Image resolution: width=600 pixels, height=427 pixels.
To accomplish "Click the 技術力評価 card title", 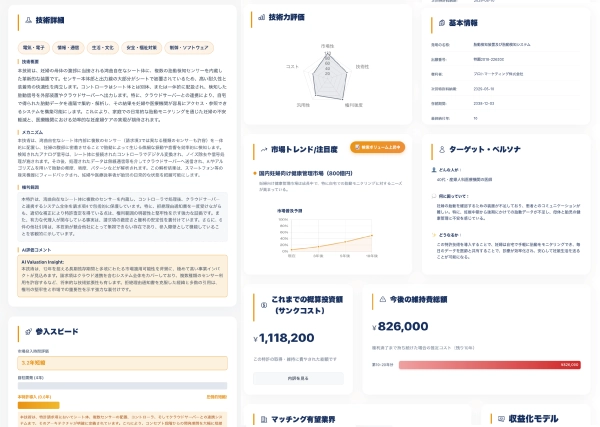I will coord(287,17).
